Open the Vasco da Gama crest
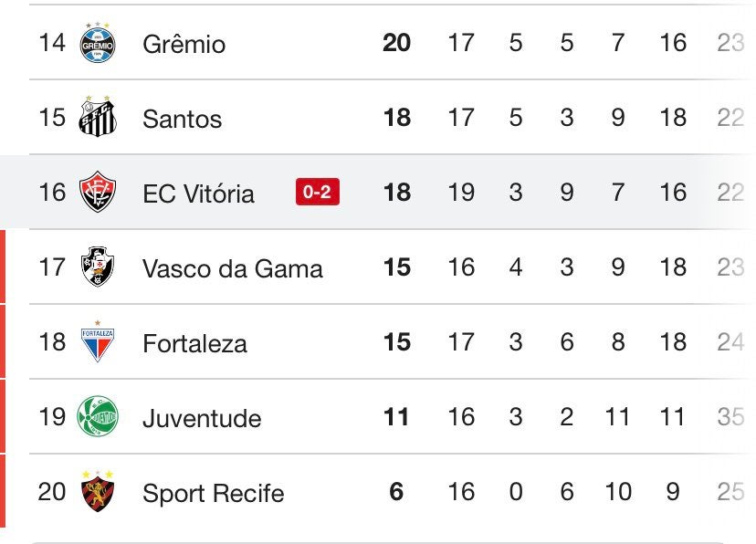This screenshot has height=544, width=756. click(x=98, y=267)
